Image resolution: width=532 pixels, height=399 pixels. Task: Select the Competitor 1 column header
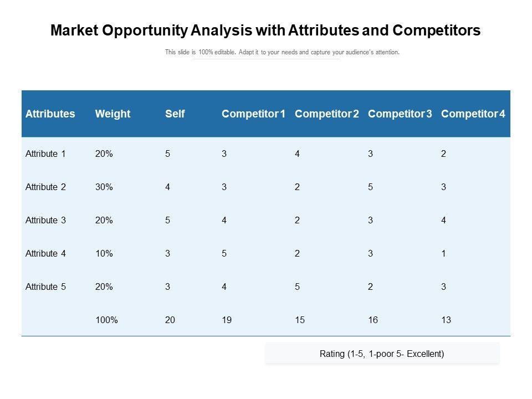253,114
